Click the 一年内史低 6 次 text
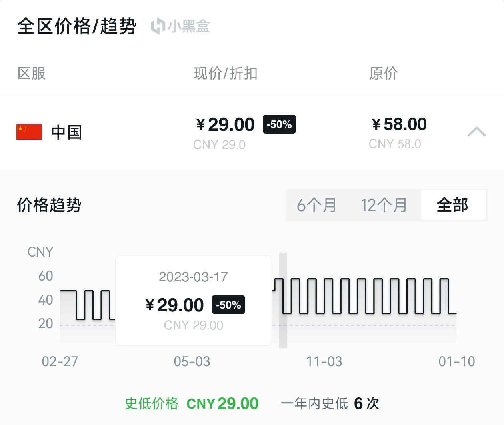Image resolution: width=504 pixels, height=425 pixels. click(330, 403)
